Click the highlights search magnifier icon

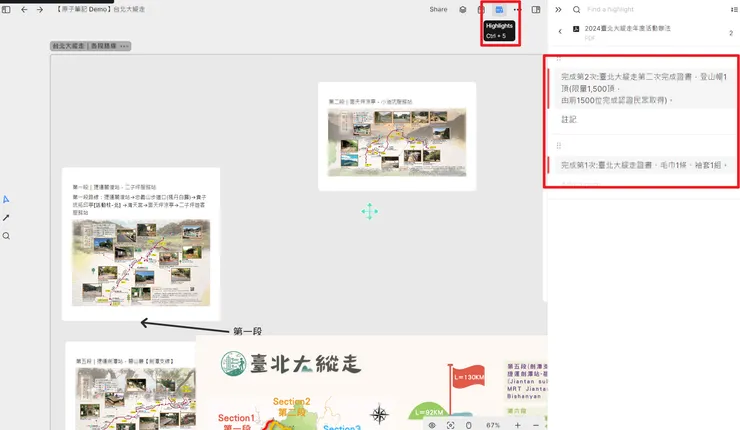point(577,9)
